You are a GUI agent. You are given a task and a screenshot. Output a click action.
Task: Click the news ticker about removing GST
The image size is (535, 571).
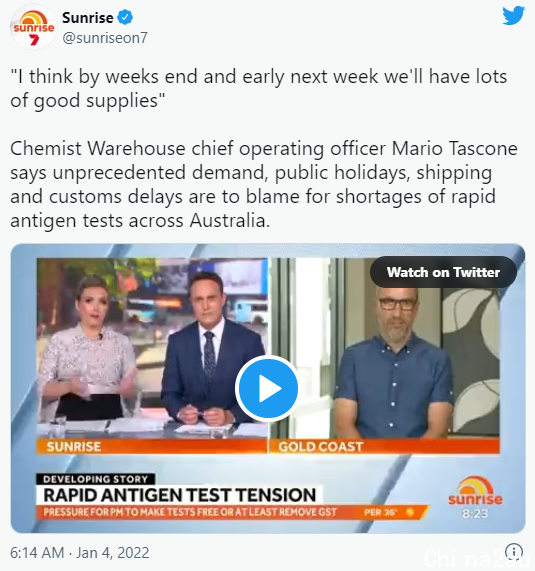pyautogui.click(x=190, y=512)
